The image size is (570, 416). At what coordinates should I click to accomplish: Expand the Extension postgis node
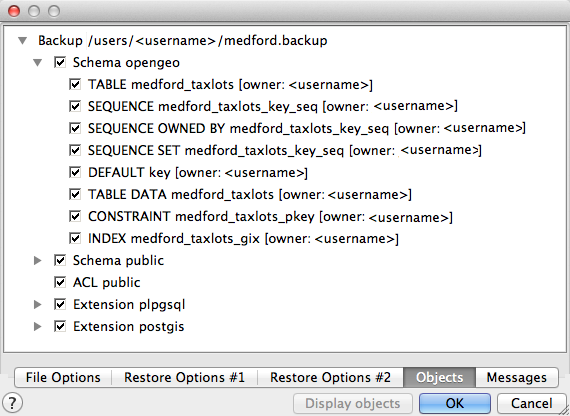tap(37, 326)
